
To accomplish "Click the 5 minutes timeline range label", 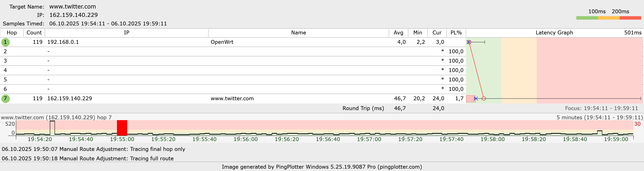I will click(x=599, y=118).
